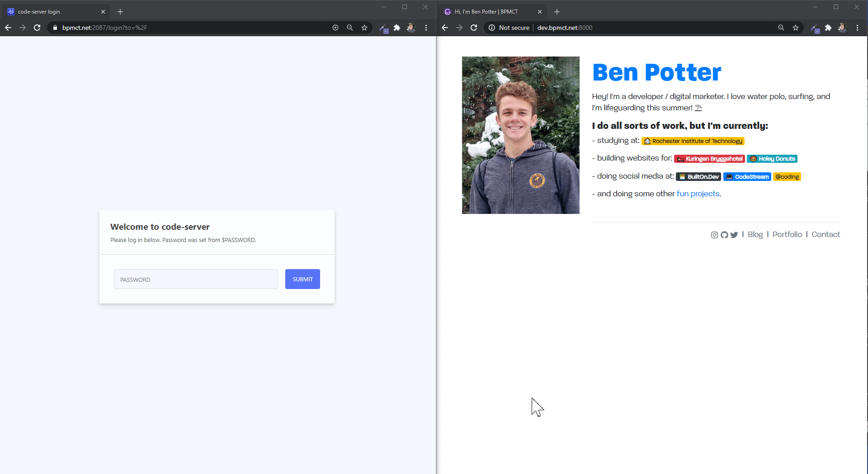Open the GitHub profile icon
The height and width of the screenshot is (474, 868).
pos(724,235)
